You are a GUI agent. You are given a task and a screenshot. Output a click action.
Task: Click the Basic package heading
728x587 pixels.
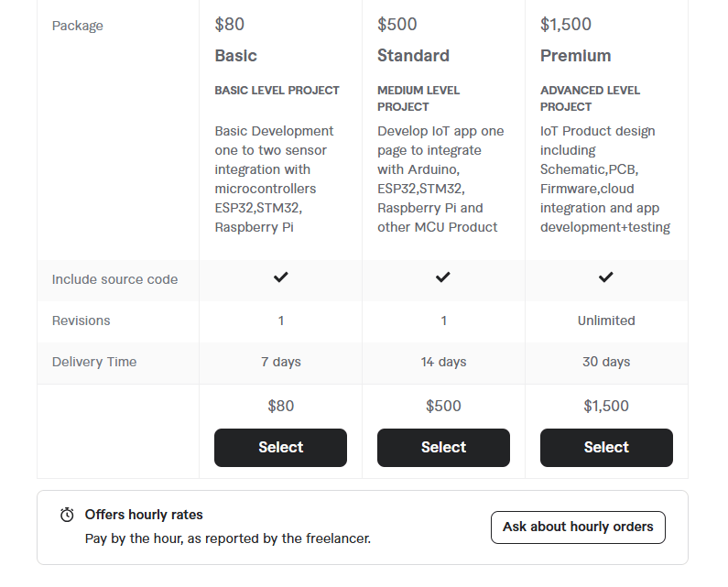click(236, 56)
